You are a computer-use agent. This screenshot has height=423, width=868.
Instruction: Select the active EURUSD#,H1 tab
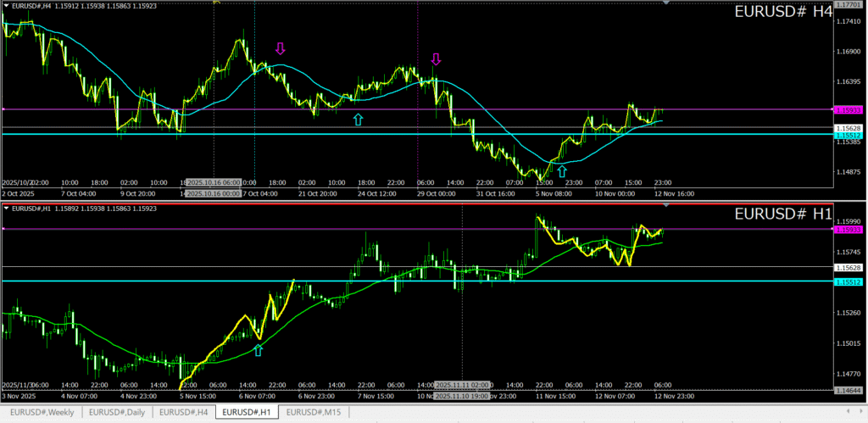click(247, 412)
